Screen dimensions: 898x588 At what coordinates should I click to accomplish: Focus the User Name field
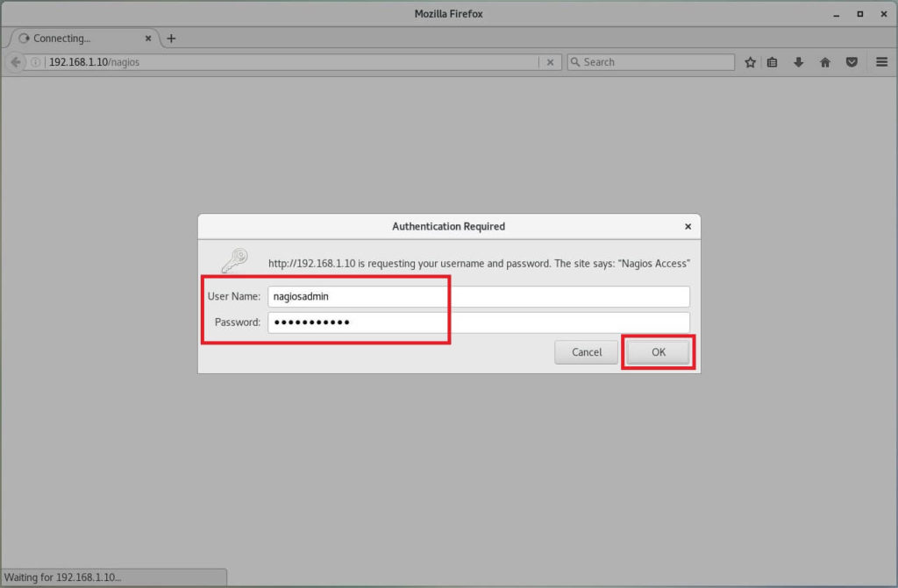pyautogui.click(x=478, y=296)
